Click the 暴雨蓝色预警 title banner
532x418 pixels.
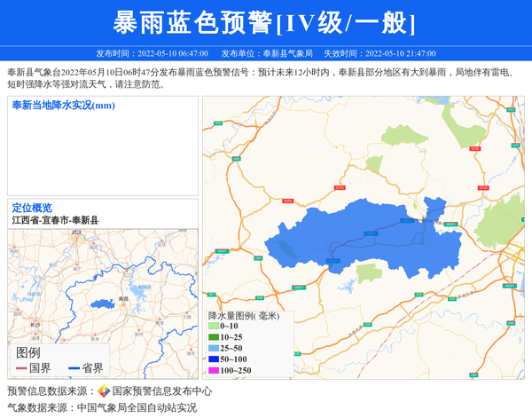265,22
